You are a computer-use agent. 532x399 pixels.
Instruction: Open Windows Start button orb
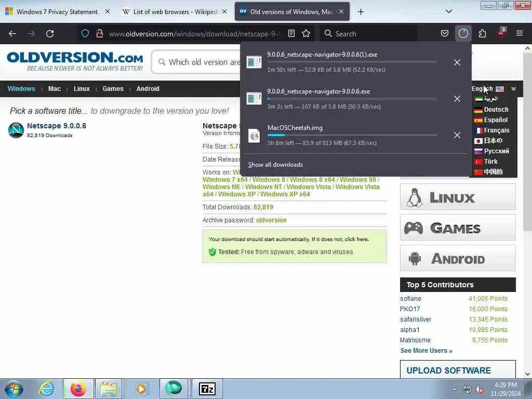coord(14,389)
